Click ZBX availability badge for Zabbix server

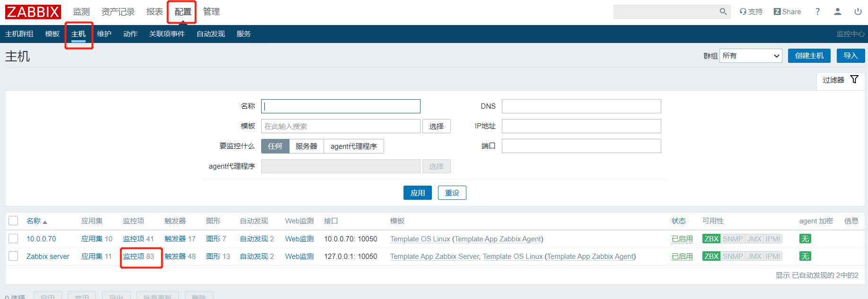[x=711, y=256]
